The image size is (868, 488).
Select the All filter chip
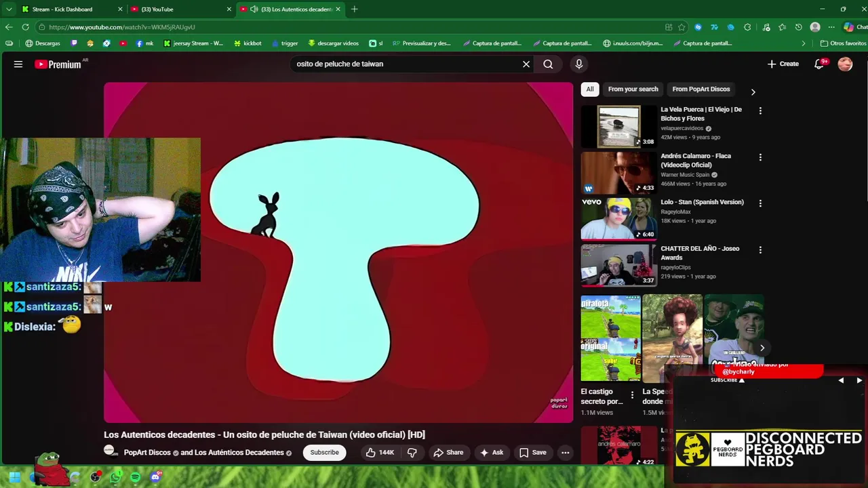[590, 89]
